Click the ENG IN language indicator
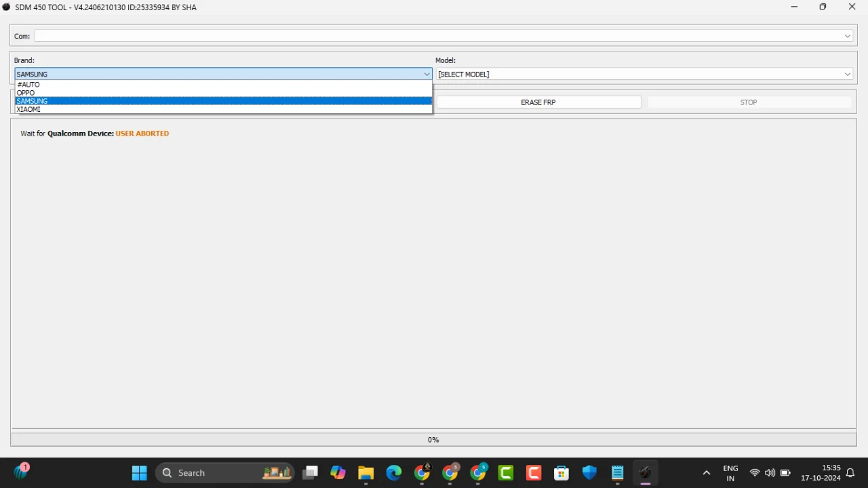The height and width of the screenshot is (488, 868). 730,473
